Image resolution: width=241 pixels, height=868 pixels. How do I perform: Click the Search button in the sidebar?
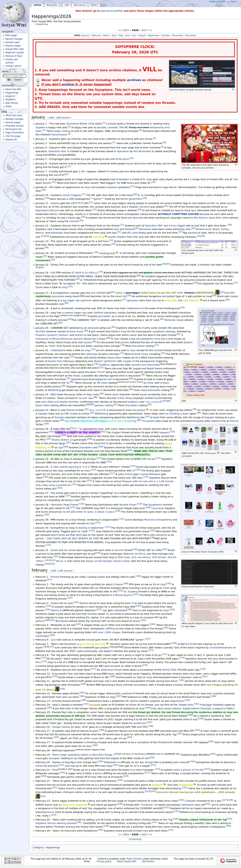point(18,80)
